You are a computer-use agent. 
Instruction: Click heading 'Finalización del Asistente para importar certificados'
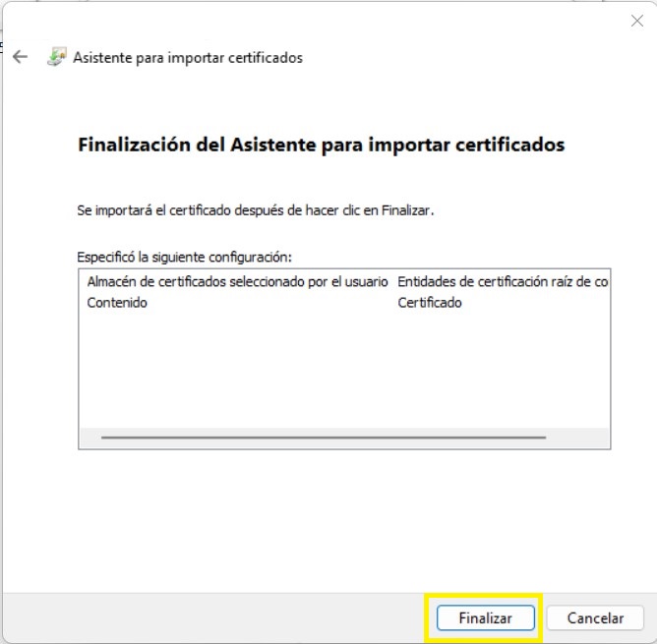coord(322,145)
